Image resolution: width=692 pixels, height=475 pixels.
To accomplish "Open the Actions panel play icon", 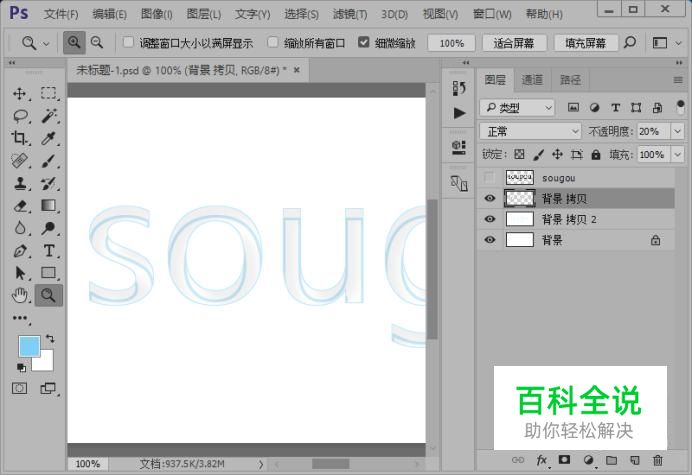I will (459, 113).
